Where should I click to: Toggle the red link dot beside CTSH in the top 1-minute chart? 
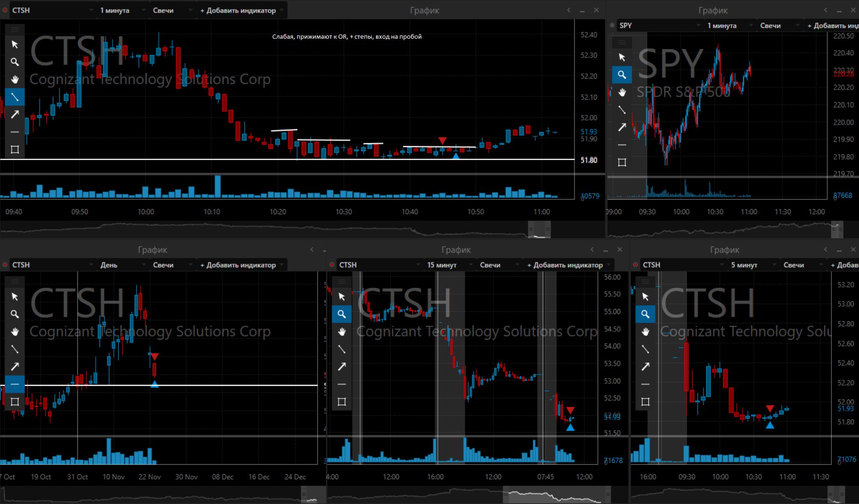pos(5,10)
